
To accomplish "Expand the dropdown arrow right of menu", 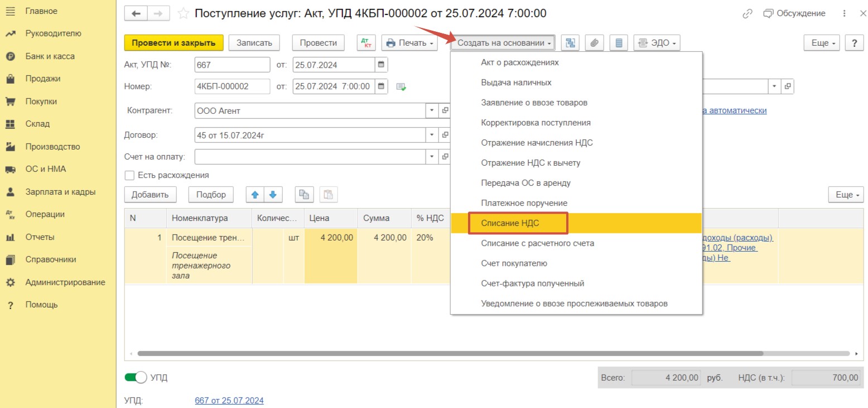I will (x=774, y=86).
